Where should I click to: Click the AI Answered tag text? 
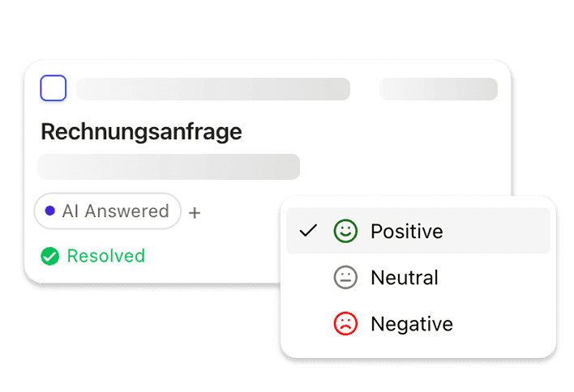(x=115, y=211)
